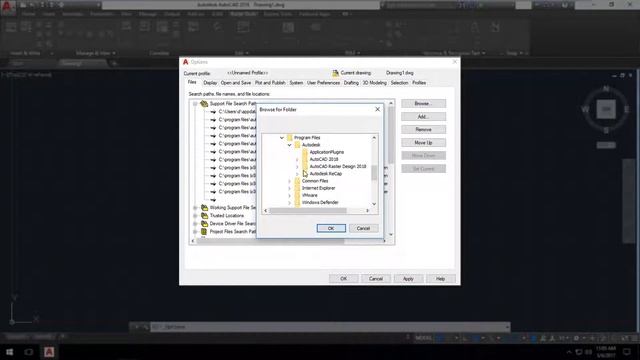Open the AutoCAD application menu button
Image resolution: width=640 pixels, height=360 pixels.
(x=7, y=7)
